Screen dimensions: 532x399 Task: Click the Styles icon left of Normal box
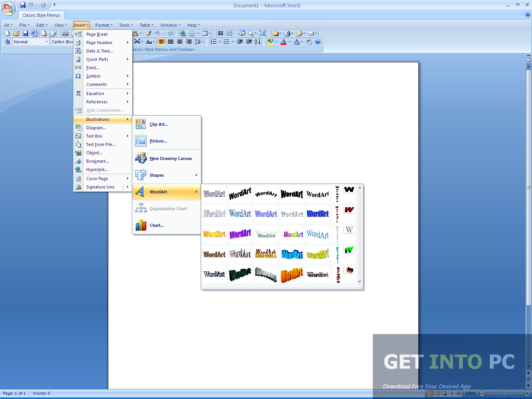[x=8, y=42]
